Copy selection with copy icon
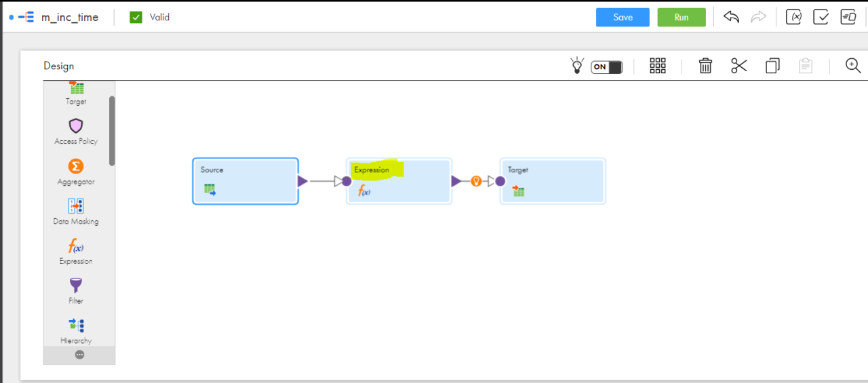Viewport: 868px width, 383px height. 772,66
